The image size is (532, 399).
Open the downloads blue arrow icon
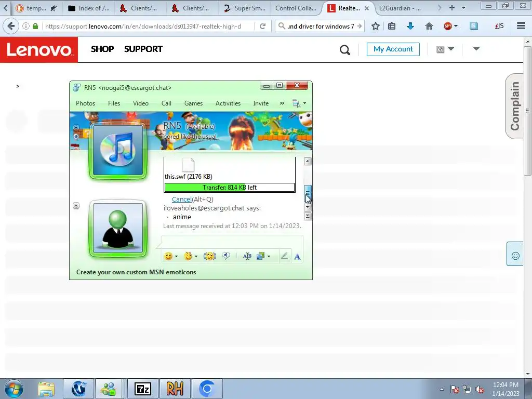(x=410, y=26)
